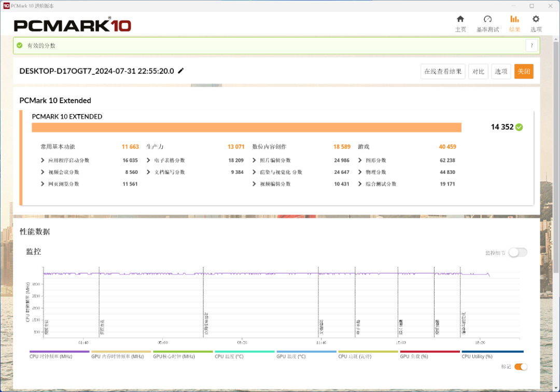Viewport: 560px width, 392px height.
Task: Expand the 电子表格分数 row
Action: point(148,160)
